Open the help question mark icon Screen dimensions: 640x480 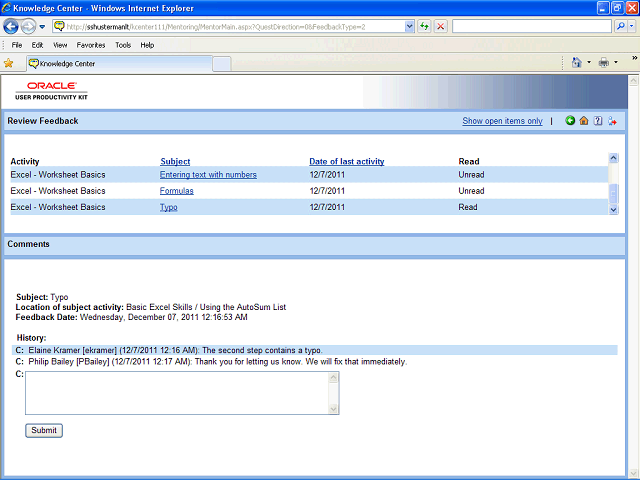point(598,120)
